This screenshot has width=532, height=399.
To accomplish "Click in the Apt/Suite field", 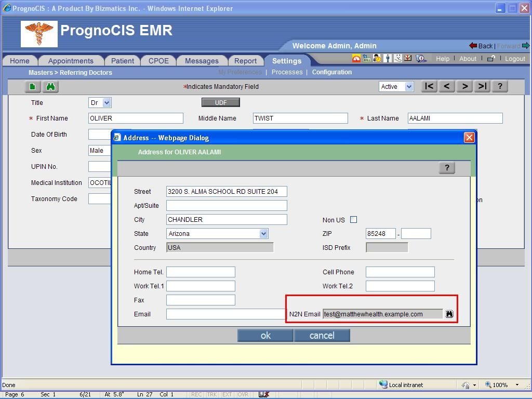I will point(227,205).
